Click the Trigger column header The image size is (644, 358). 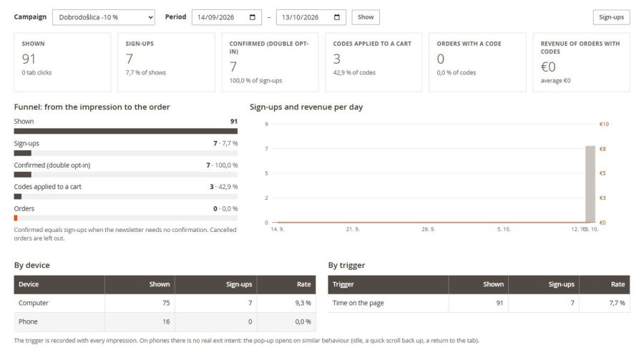click(x=388, y=284)
